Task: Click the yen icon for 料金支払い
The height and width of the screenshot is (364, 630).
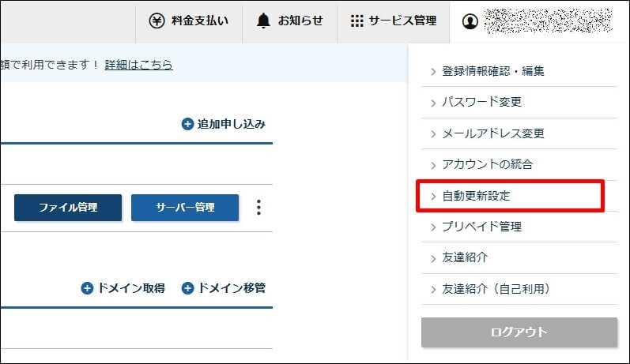Action: coord(157,21)
